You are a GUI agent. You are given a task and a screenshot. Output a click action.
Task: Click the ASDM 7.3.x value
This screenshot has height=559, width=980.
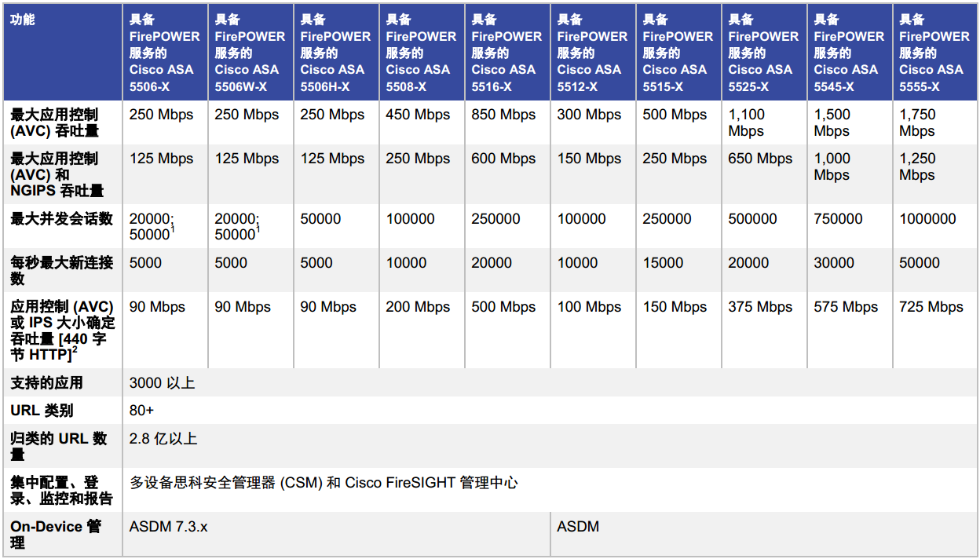click(x=169, y=527)
